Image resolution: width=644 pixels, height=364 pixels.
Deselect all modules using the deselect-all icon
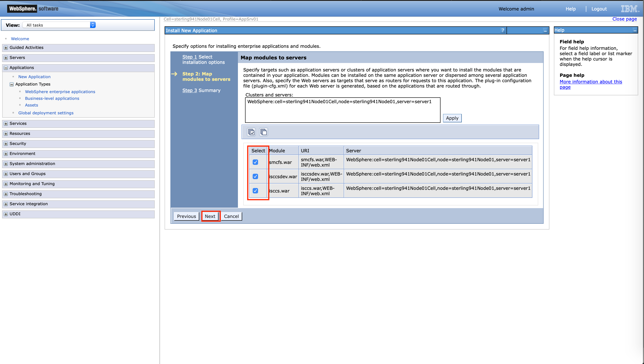click(x=263, y=132)
